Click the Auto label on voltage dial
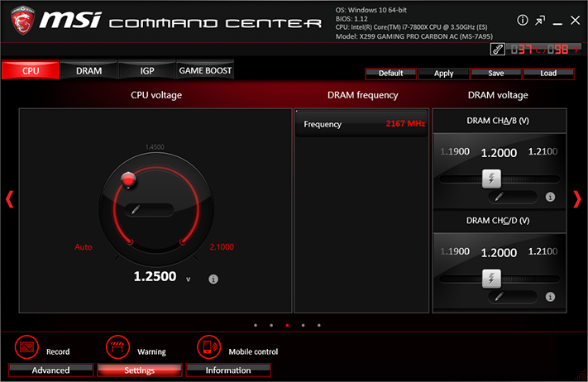This screenshot has width=588, height=382. click(x=84, y=247)
